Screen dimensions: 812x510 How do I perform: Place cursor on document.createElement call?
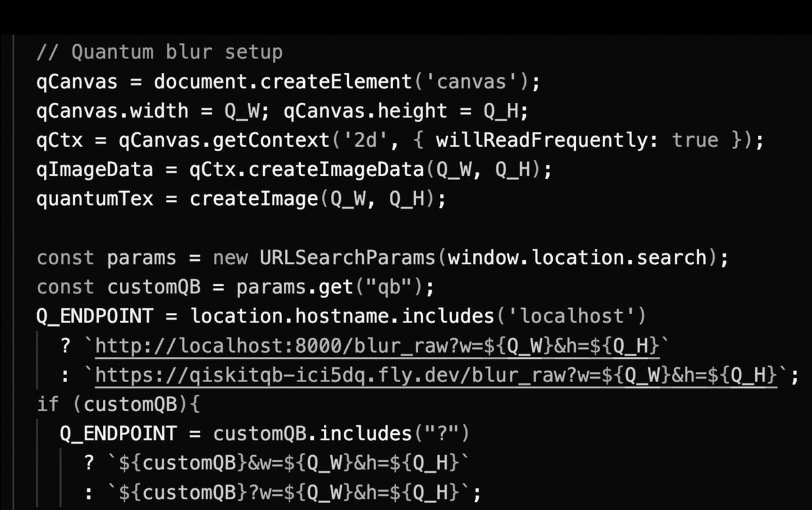pos(283,82)
